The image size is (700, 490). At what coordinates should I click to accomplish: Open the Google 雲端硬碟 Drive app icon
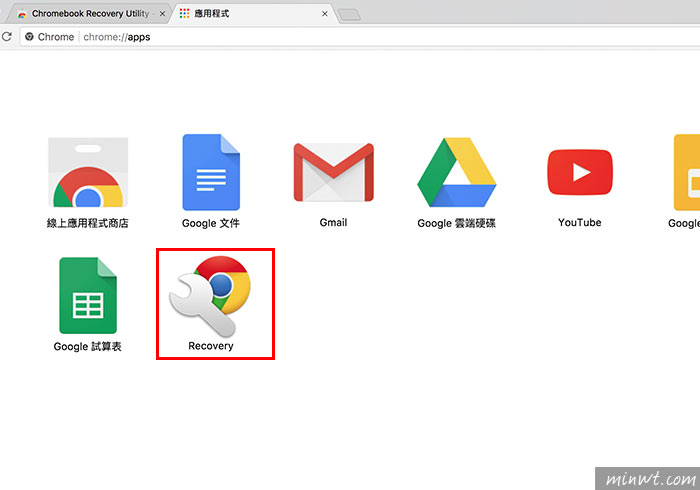(x=457, y=172)
